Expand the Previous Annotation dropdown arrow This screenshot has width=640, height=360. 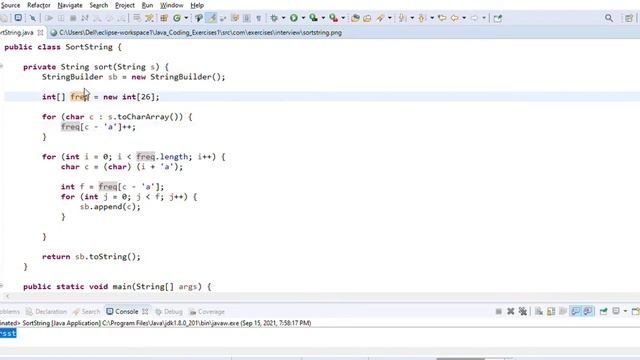click(x=432, y=18)
